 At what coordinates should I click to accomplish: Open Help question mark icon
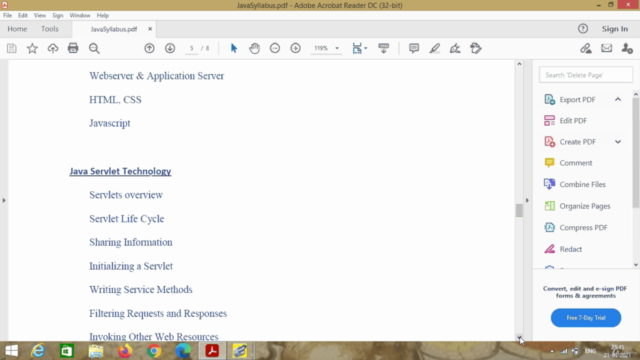583,29
